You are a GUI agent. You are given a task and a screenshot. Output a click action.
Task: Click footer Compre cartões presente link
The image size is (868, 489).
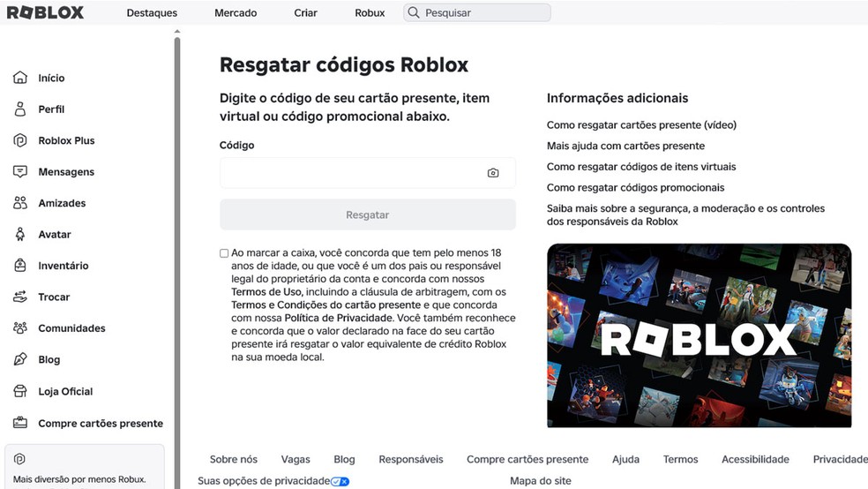[x=528, y=459]
